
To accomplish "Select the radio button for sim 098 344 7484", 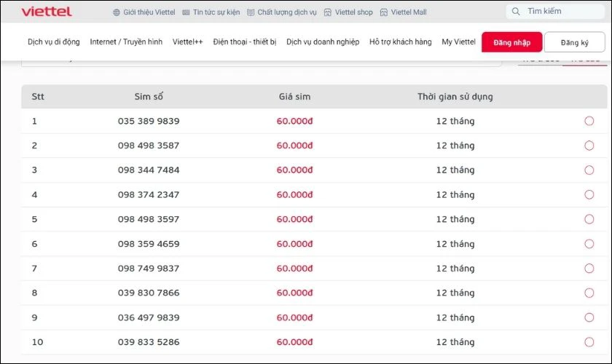I will [x=589, y=170].
